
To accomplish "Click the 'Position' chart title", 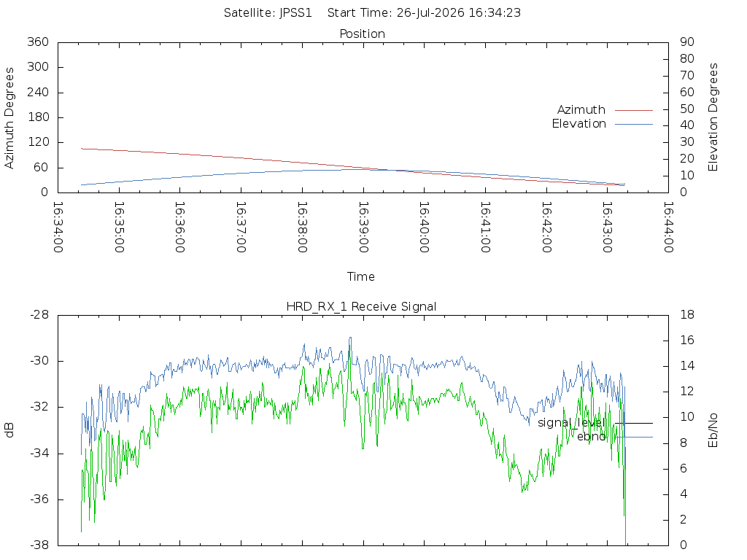I will pos(362,34).
